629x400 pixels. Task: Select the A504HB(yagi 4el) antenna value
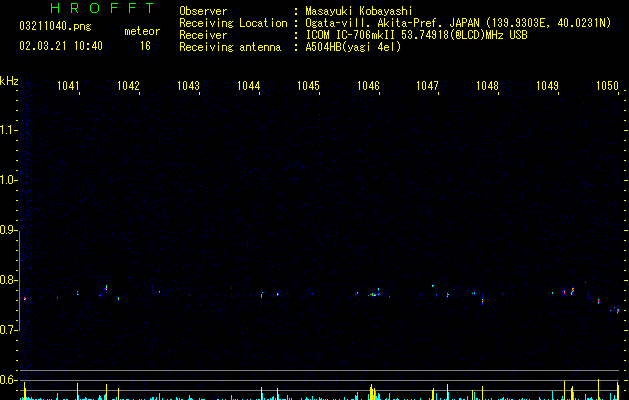[353, 47]
